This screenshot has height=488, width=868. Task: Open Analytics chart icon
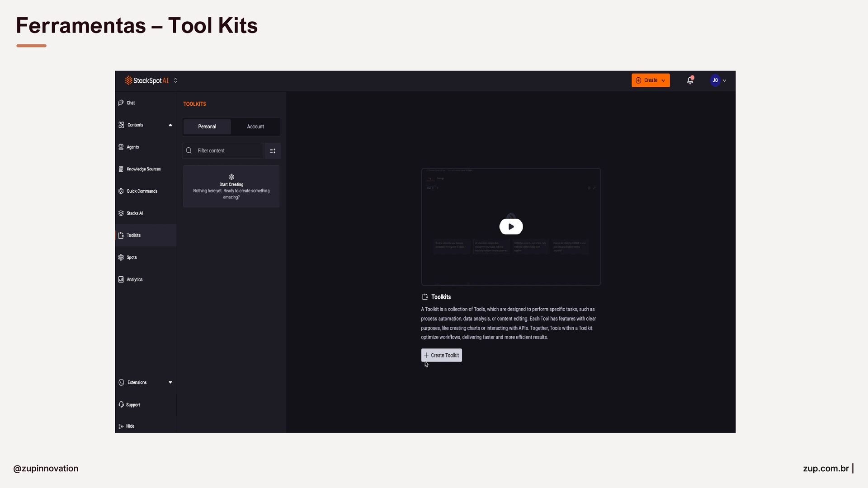121,280
